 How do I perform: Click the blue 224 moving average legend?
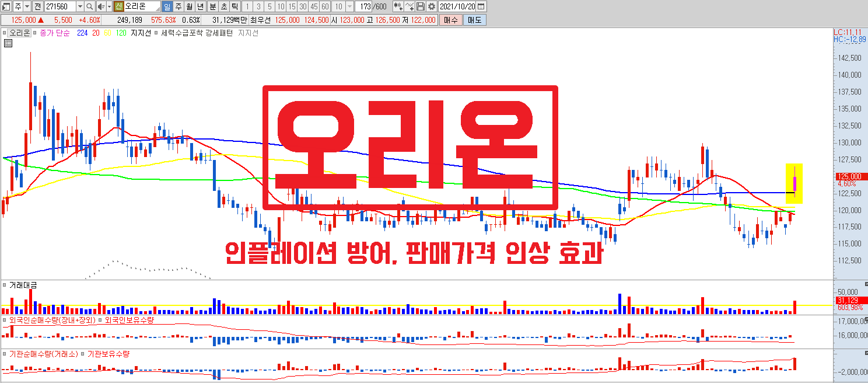82,33
